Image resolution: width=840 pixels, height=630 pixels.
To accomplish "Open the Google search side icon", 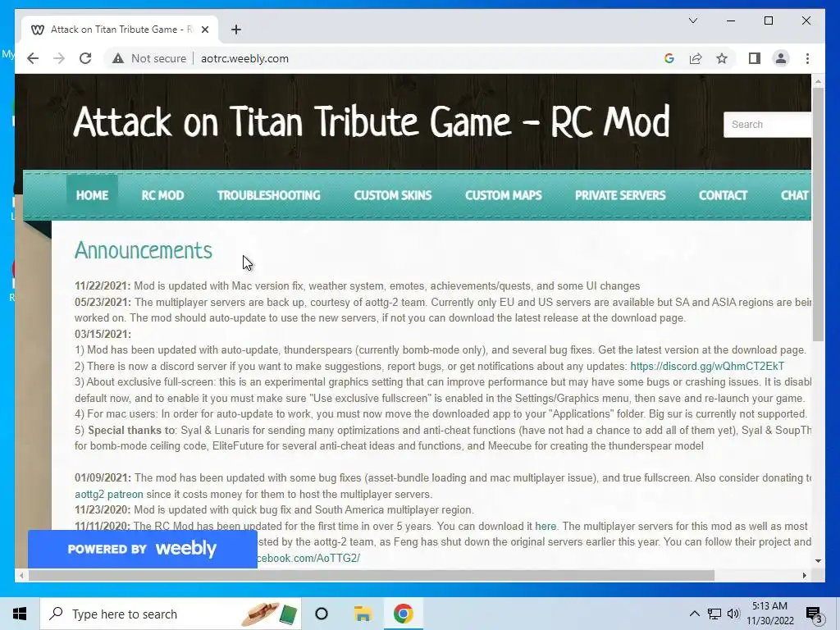I will point(669,58).
